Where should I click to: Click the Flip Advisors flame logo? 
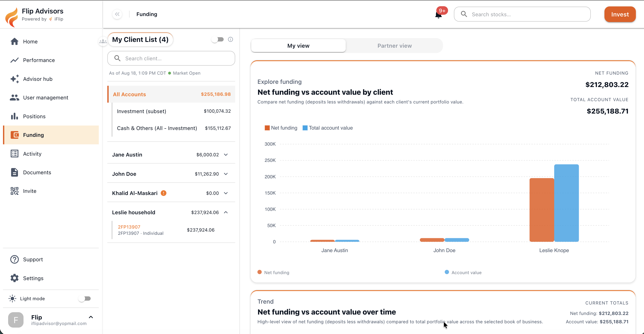[x=12, y=17]
